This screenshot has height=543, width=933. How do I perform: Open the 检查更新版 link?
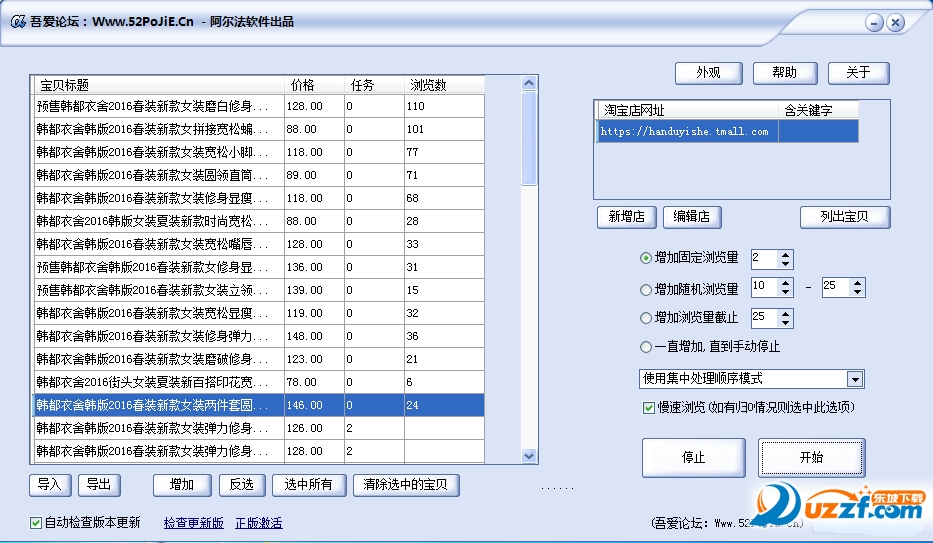[193, 523]
